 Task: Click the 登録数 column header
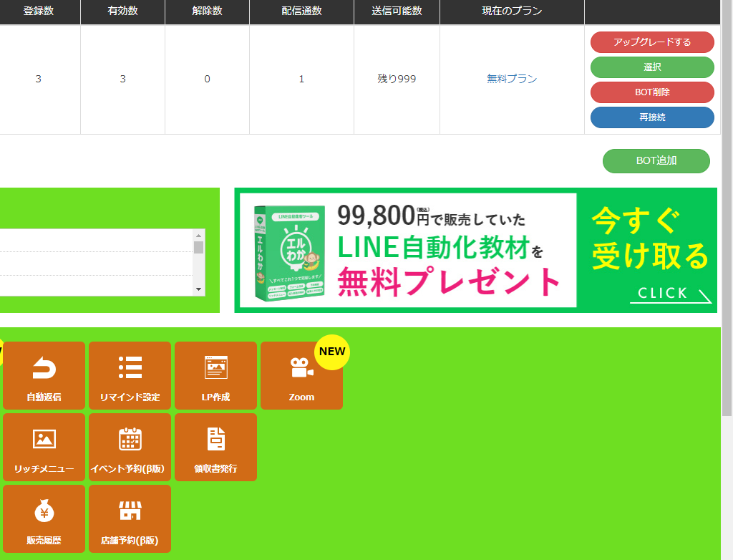[39, 11]
